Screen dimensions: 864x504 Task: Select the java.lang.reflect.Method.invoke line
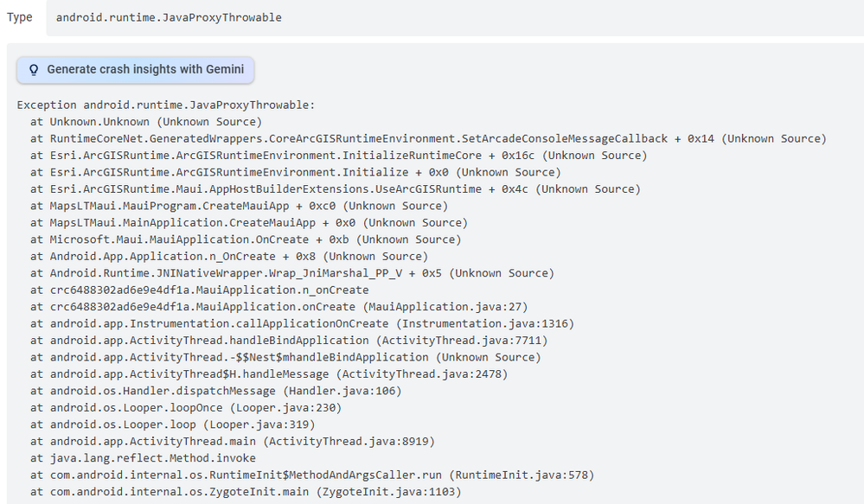click(x=144, y=457)
